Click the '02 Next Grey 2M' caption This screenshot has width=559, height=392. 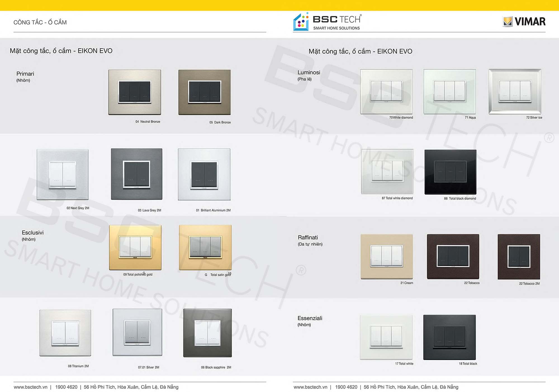click(x=78, y=208)
